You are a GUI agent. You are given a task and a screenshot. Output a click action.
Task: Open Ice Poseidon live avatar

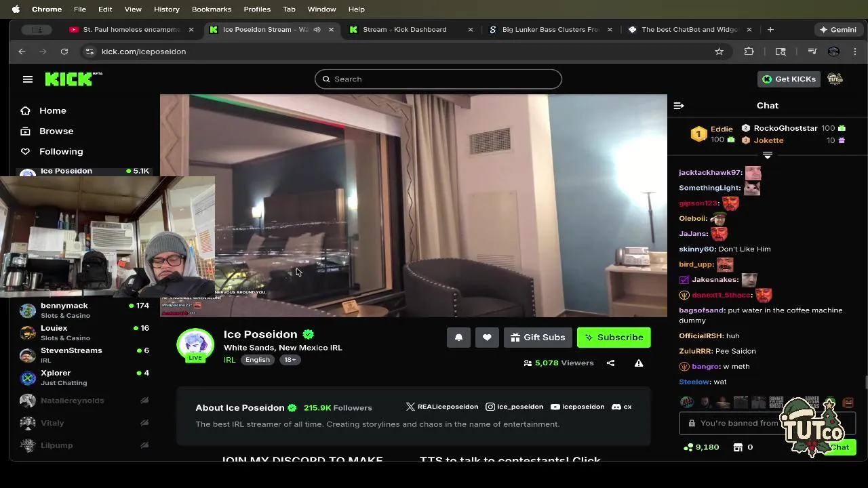pyautogui.click(x=195, y=345)
